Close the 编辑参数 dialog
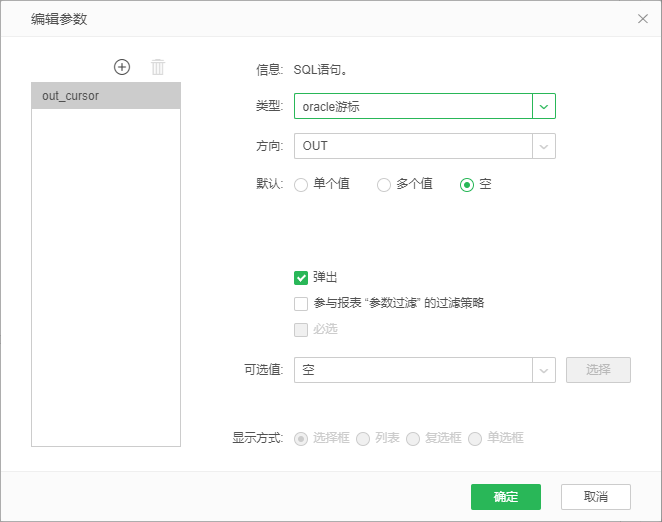This screenshot has height=522, width=662. 643,19
